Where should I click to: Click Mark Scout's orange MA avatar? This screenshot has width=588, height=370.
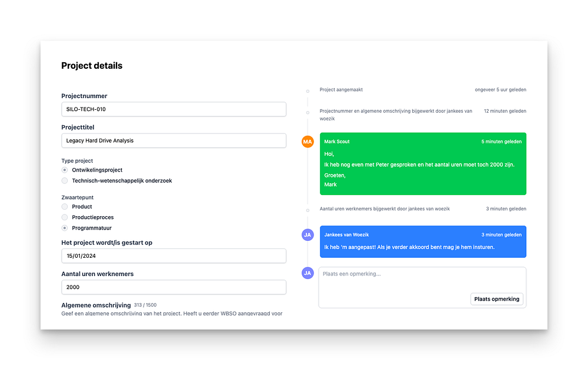[308, 142]
